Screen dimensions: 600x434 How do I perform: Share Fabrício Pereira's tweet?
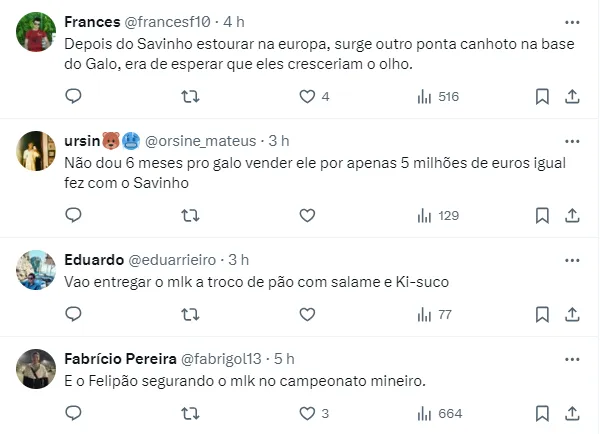[572, 413]
